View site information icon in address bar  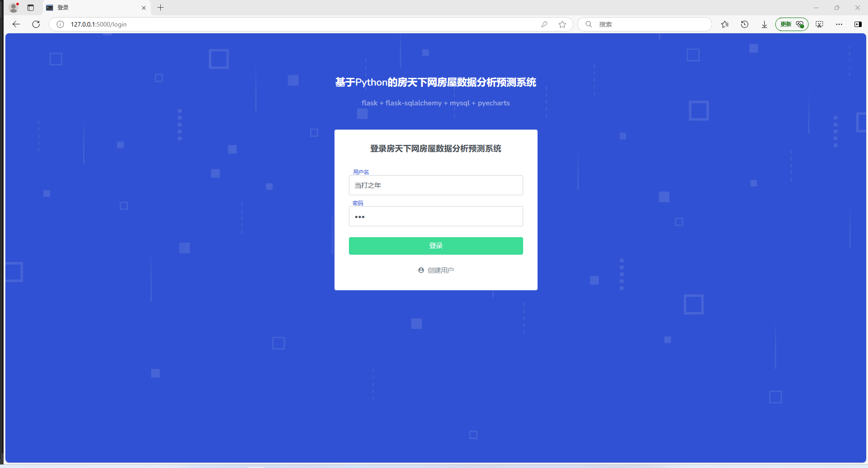click(60, 24)
